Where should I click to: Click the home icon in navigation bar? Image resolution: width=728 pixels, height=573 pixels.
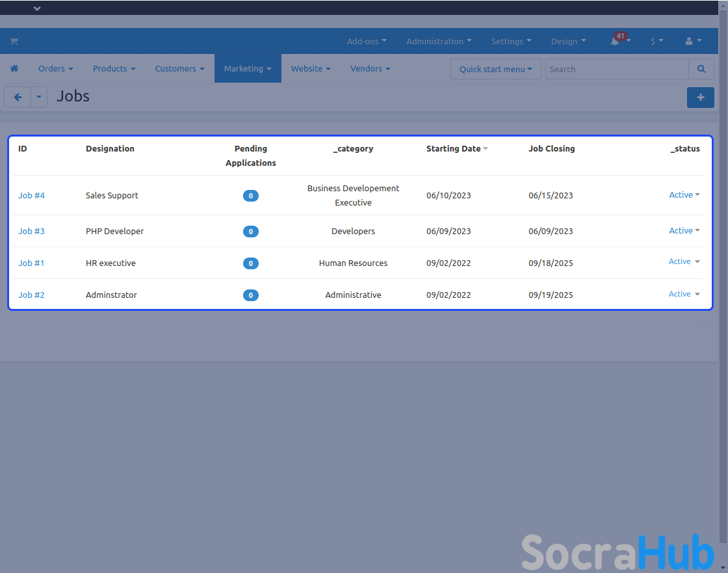(14, 68)
